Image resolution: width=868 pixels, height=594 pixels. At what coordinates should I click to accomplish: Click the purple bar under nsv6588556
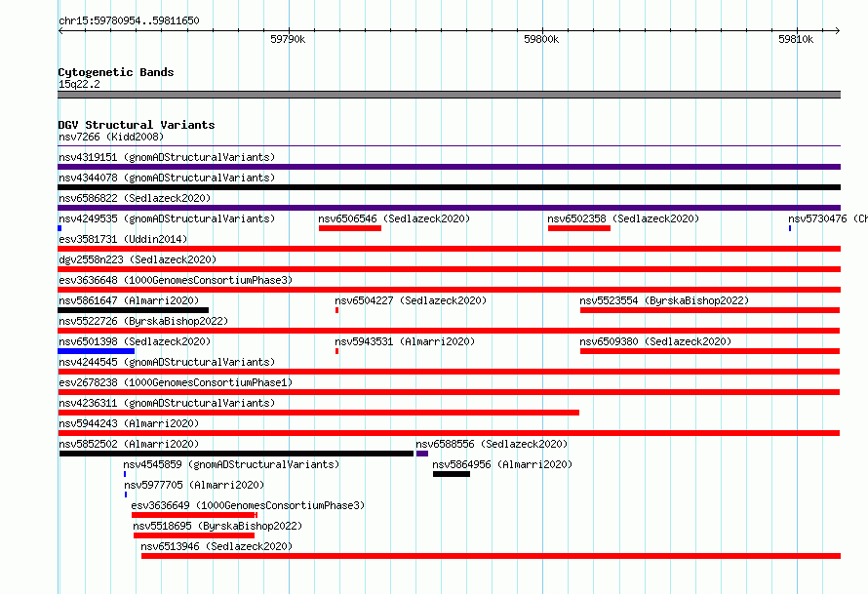point(422,454)
